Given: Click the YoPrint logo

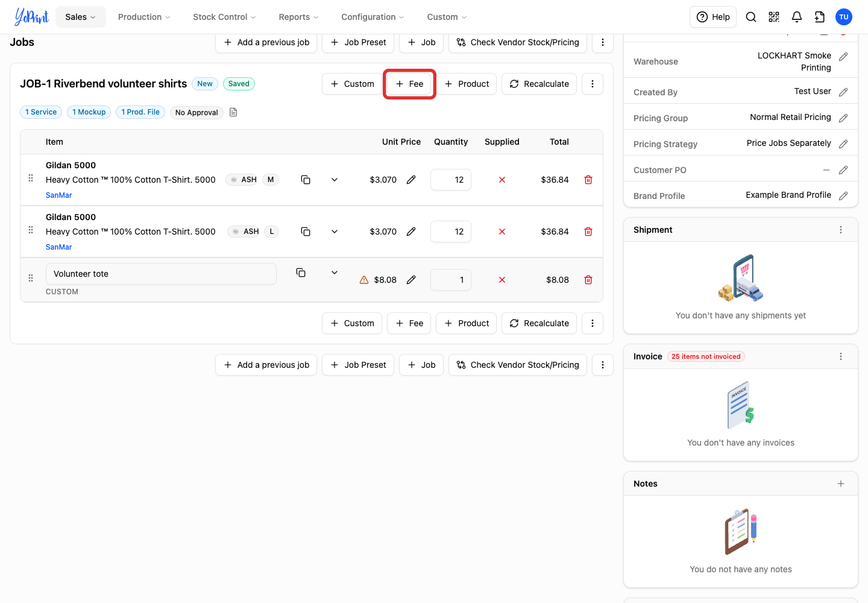Looking at the screenshot, I should 31,17.
